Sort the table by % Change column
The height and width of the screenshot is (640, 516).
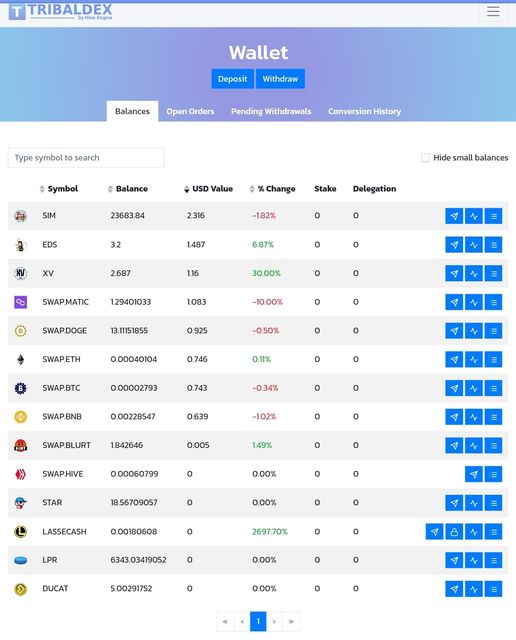pyautogui.click(x=272, y=189)
